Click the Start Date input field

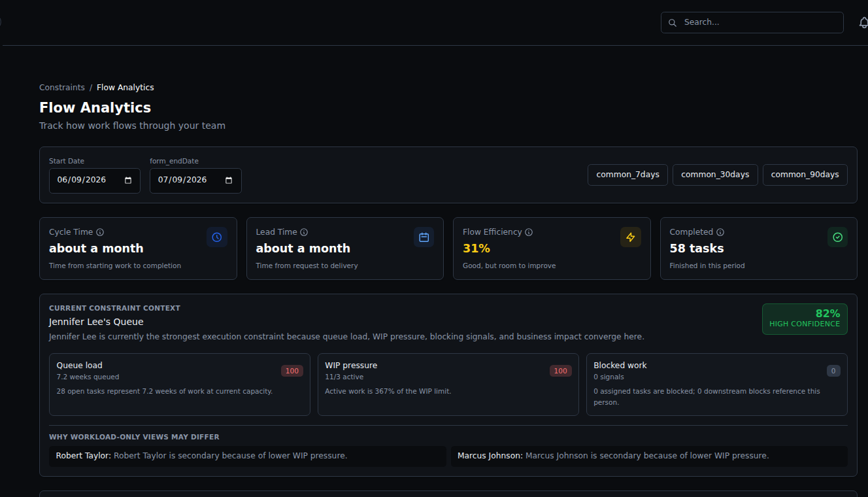(95, 180)
